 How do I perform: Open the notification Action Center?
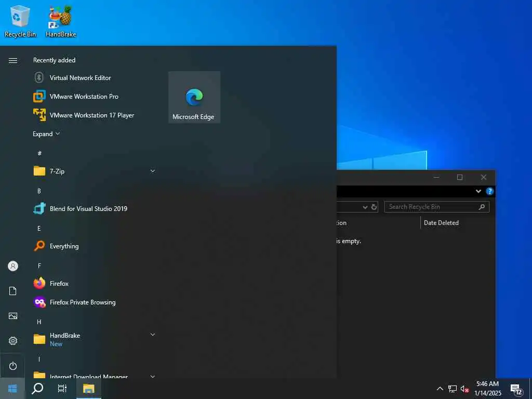click(516, 389)
